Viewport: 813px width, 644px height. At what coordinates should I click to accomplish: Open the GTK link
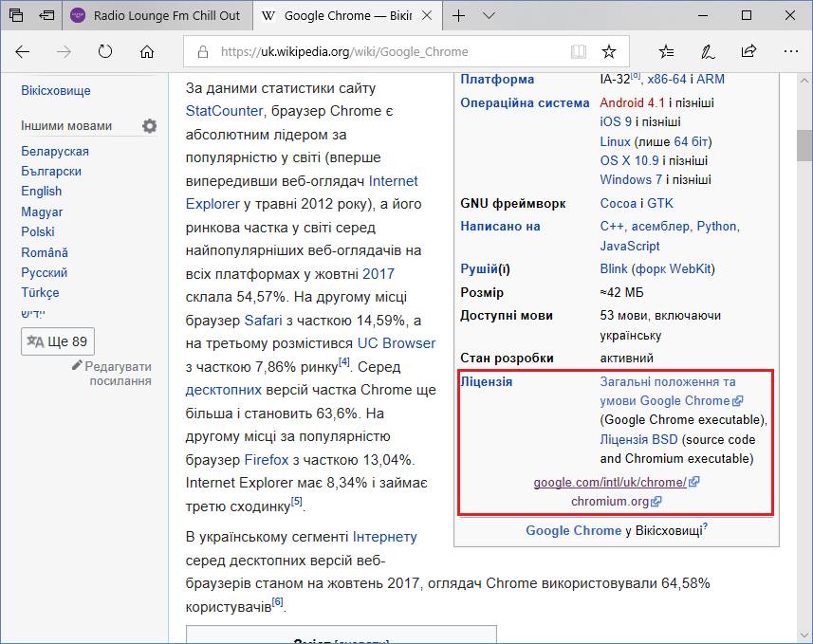pyautogui.click(x=660, y=203)
